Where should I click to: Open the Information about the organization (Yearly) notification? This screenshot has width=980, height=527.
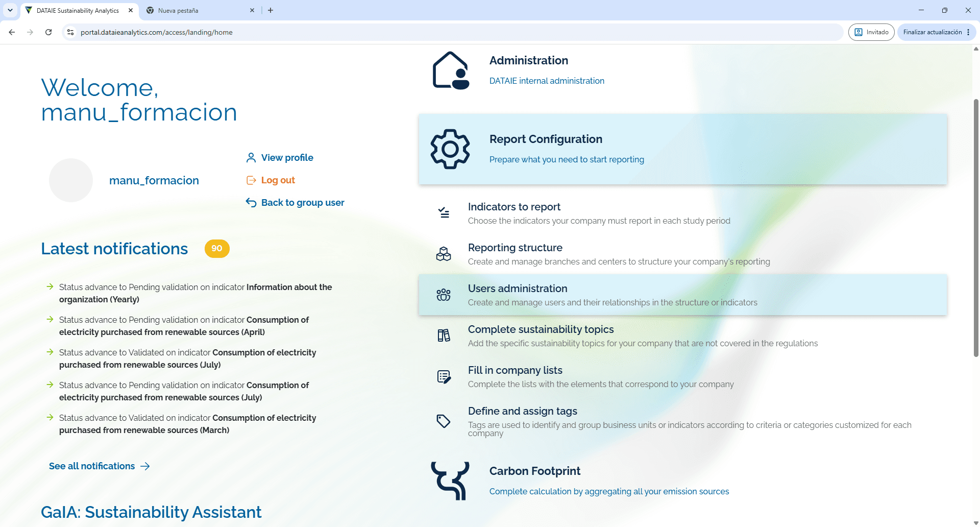point(195,293)
